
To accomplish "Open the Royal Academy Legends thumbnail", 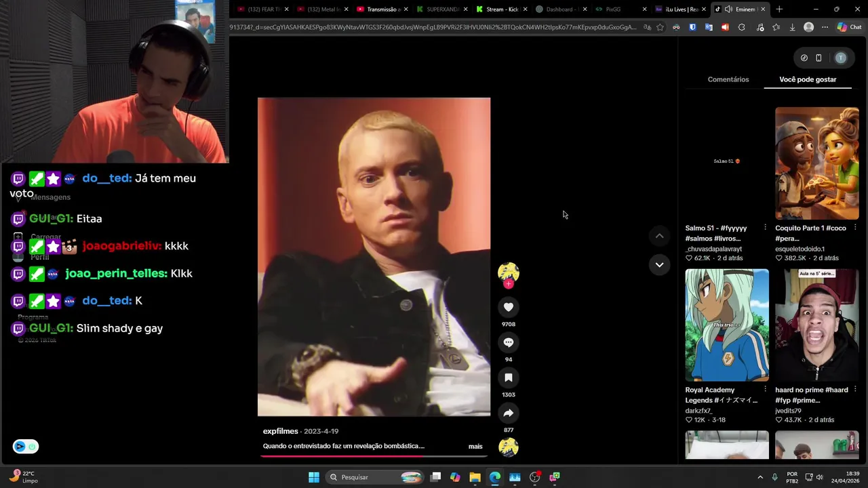I will point(727,325).
